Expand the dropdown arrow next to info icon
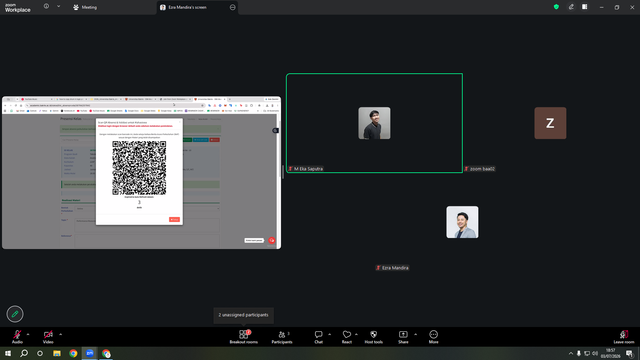640x360 pixels. click(x=58, y=6)
